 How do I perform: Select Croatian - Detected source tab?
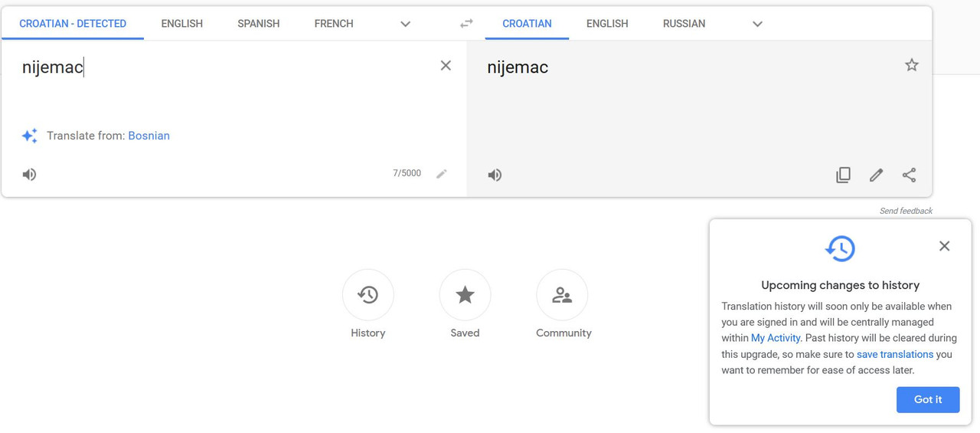pyautogui.click(x=73, y=24)
